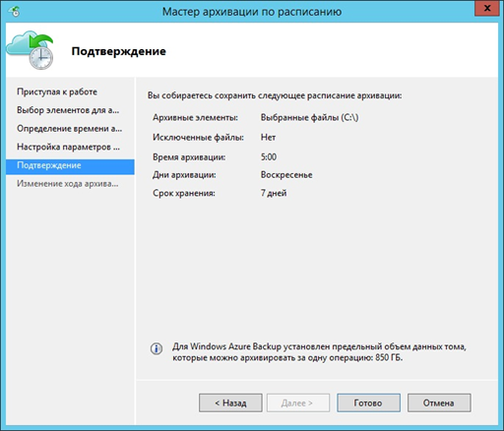
Task: Click the Архивные элементы: label
Action: coord(195,117)
